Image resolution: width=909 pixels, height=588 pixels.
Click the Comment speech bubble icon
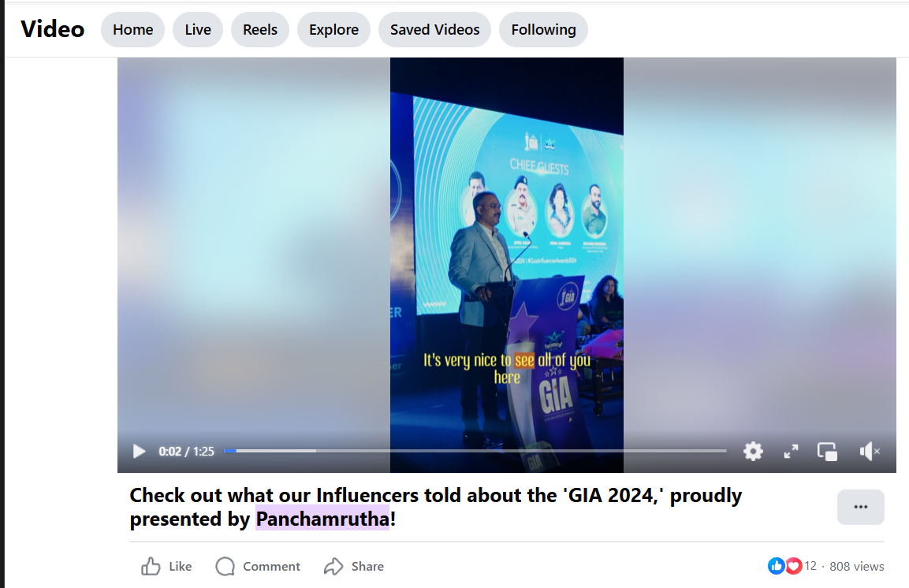coord(225,566)
